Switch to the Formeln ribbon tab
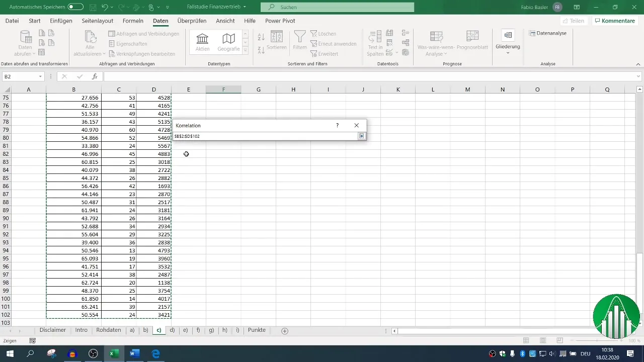644x362 pixels. point(133,21)
